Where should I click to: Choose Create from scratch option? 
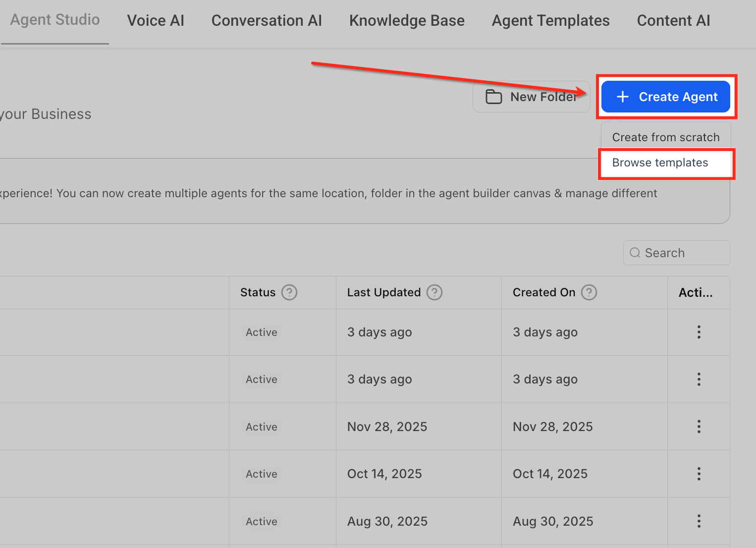(666, 137)
